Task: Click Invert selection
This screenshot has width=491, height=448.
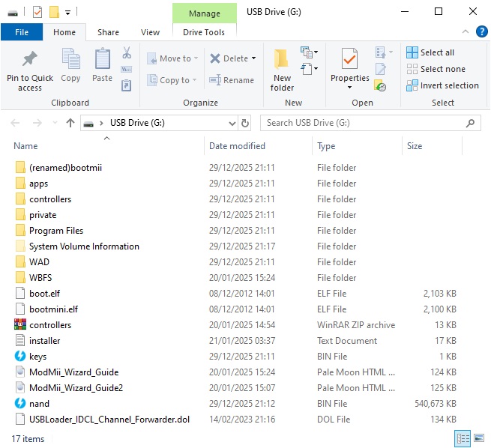Action: pyautogui.click(x=442, y=85)
